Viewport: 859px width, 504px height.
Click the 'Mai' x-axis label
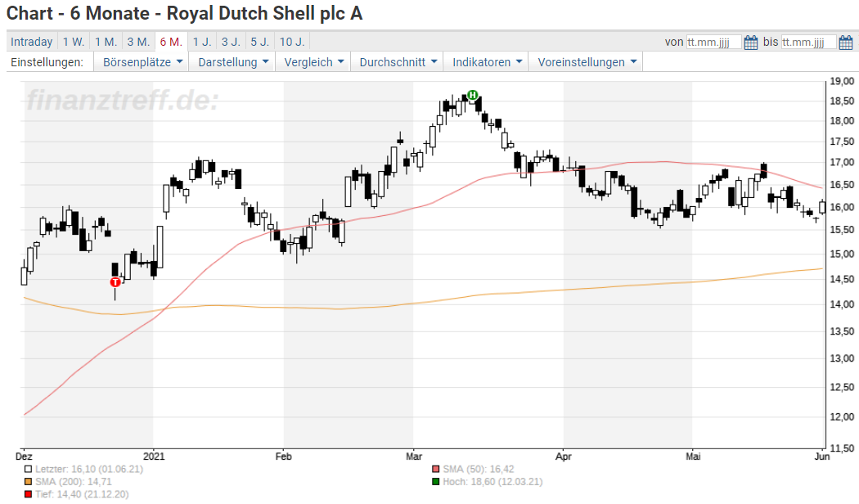pyautogui.click(x=693, y=457)
